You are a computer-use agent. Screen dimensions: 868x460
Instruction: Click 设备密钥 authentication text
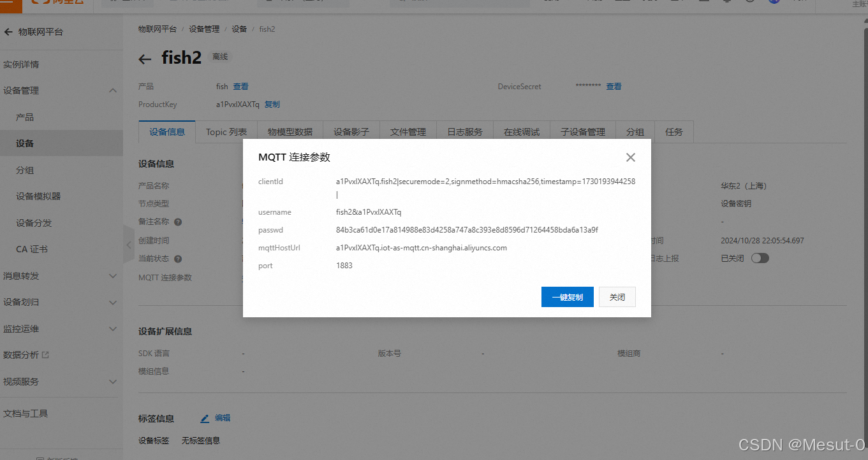point(736,204)
